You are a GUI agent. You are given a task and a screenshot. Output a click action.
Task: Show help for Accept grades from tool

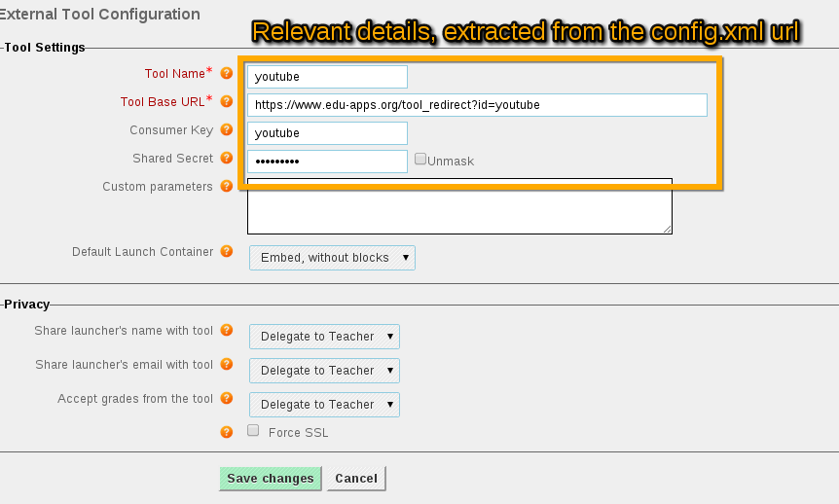227,398
